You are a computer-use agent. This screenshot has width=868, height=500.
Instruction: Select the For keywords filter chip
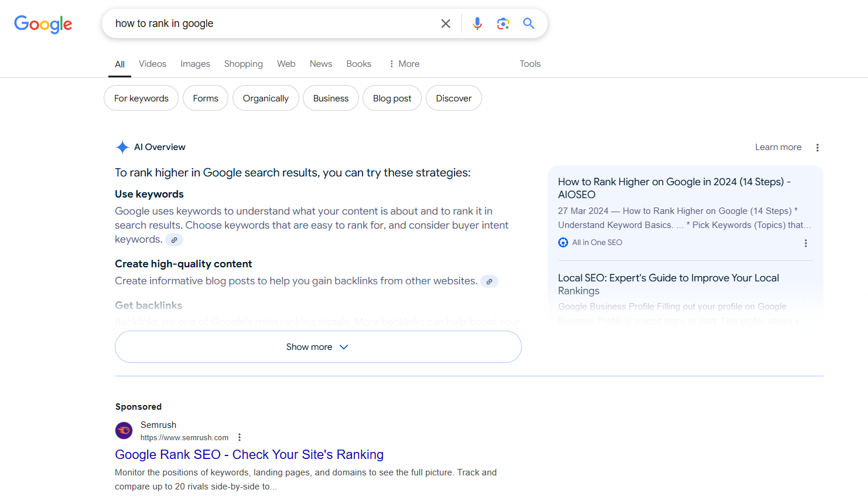coord(141,98)
